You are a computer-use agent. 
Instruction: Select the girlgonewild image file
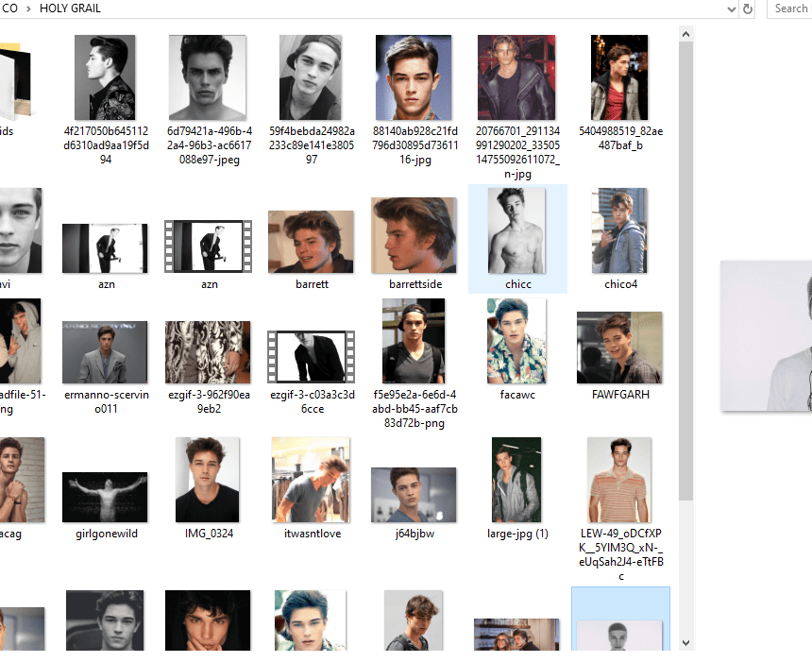(105, 505)
